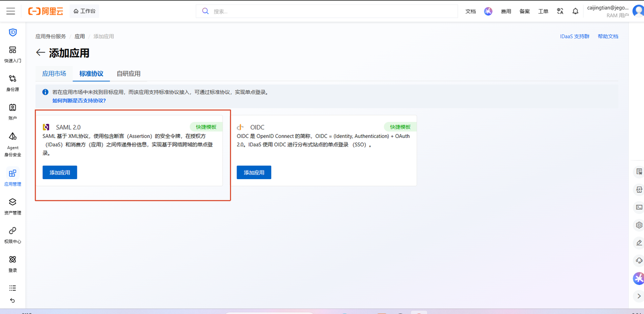Add the OIDC application
644x314 pixels.
click(254, 172)
